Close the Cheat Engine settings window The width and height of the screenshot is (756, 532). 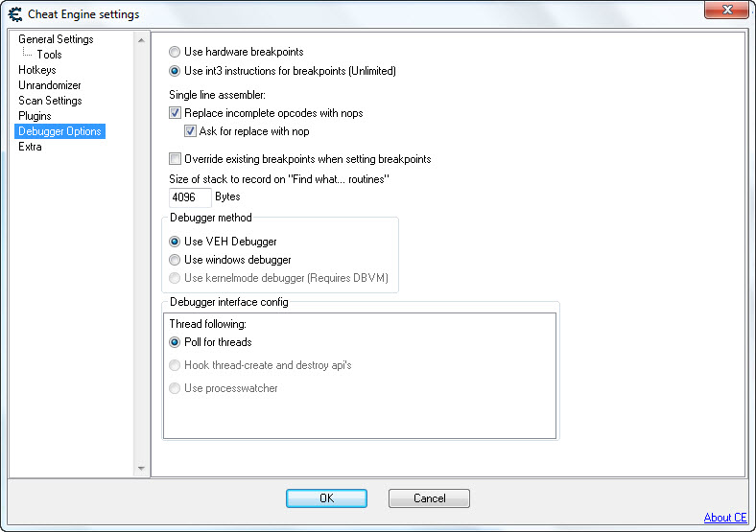[727, 10]
